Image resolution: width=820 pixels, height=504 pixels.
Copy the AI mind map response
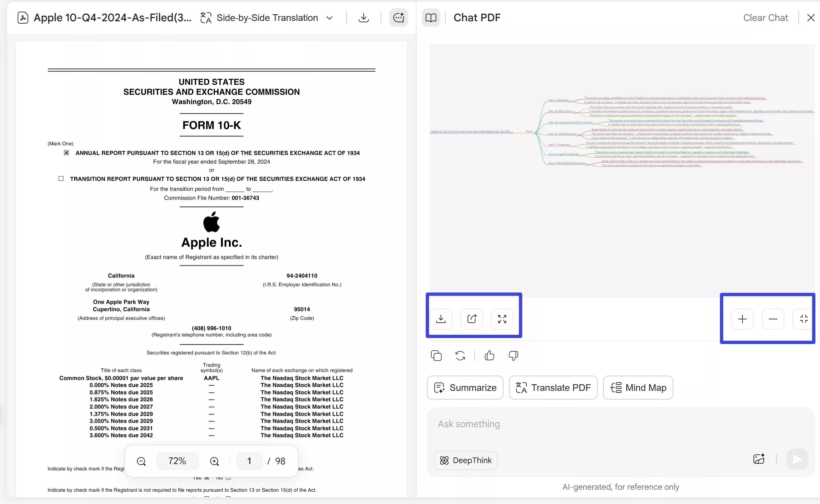click(436, 355)
